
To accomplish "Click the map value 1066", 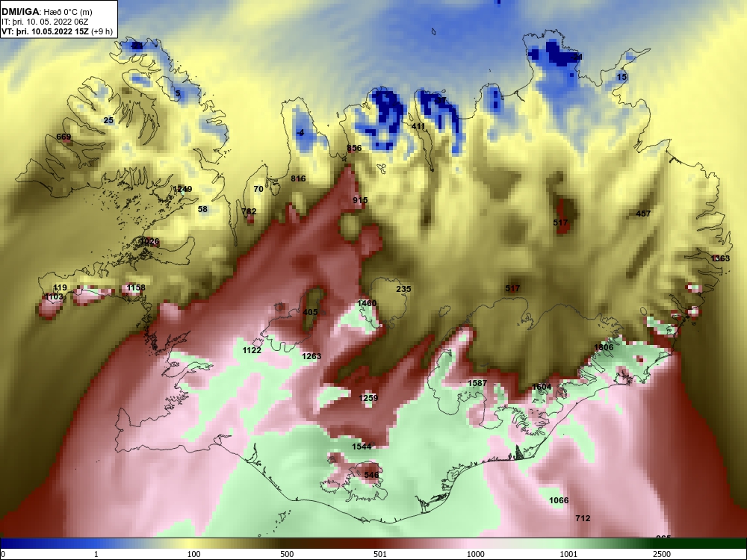I will pyautogui.click(x=559, y=500).
